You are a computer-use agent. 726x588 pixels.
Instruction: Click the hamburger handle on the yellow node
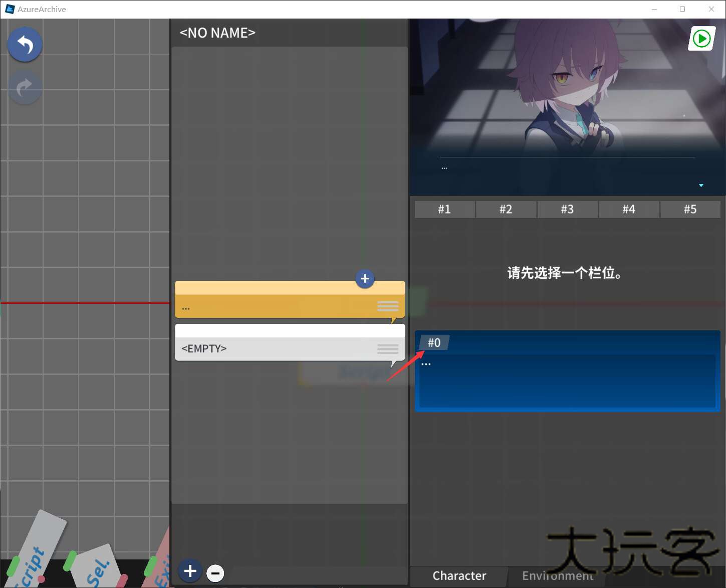tap(387, 306)
